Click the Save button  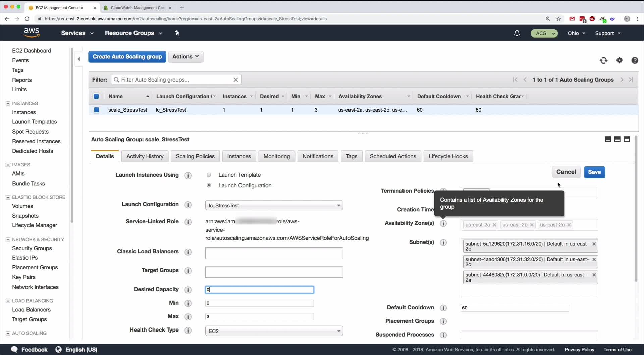pos(594,172)
